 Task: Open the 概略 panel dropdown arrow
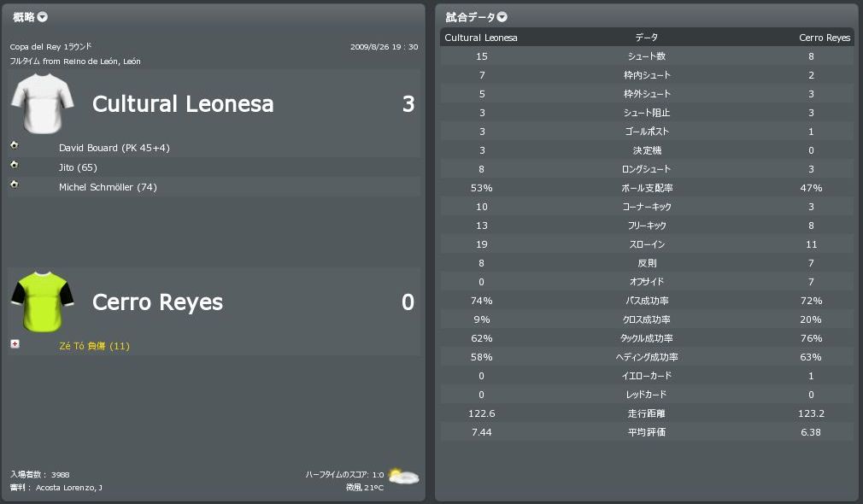point(43,17)
